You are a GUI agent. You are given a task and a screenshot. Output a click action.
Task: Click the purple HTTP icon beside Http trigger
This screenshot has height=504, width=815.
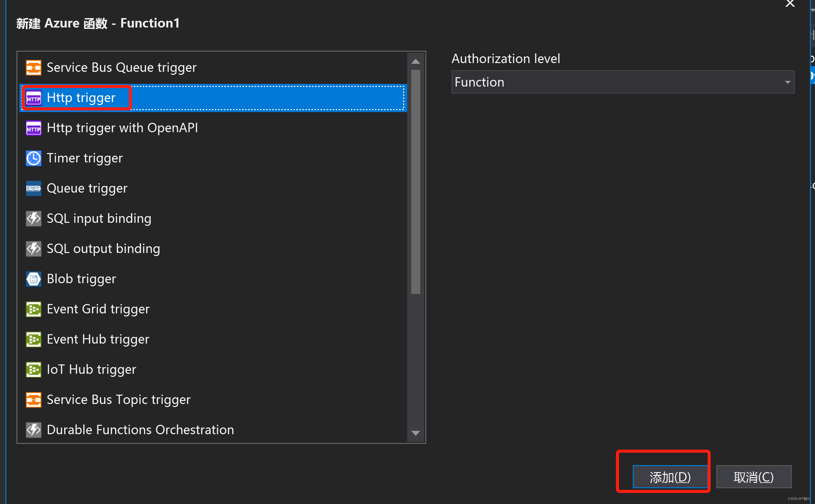(34, 98)
